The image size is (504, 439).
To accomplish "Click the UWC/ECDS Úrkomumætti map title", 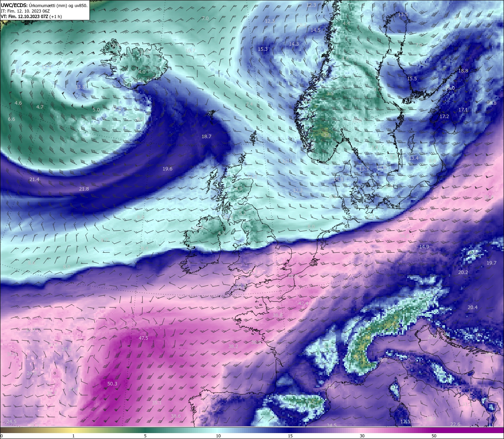I will click(x=44, y=6).
